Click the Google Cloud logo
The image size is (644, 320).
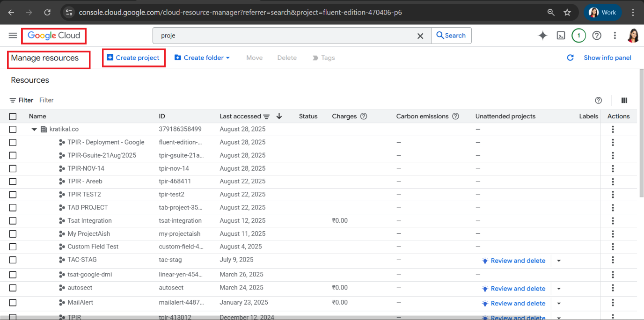pyautogui.click(x=54, y=36)
